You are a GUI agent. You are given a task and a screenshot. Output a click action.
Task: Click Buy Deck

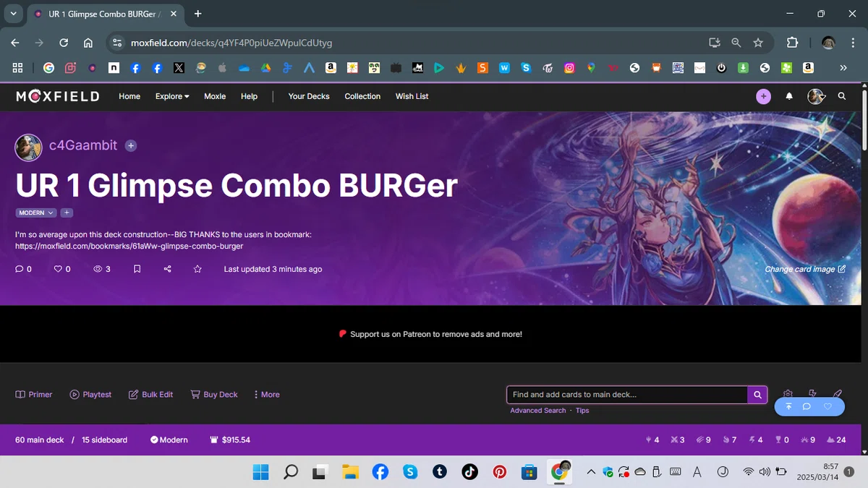214,395
